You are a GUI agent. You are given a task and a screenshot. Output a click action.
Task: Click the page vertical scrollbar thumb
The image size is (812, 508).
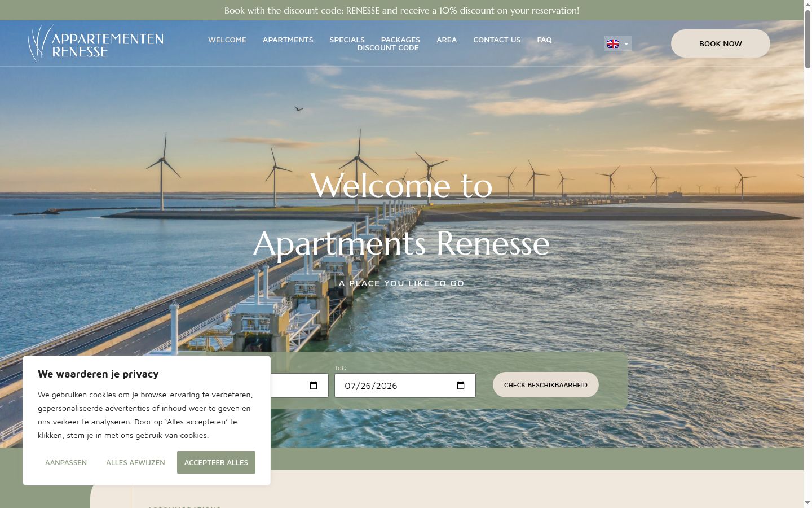tap(807, 40)
